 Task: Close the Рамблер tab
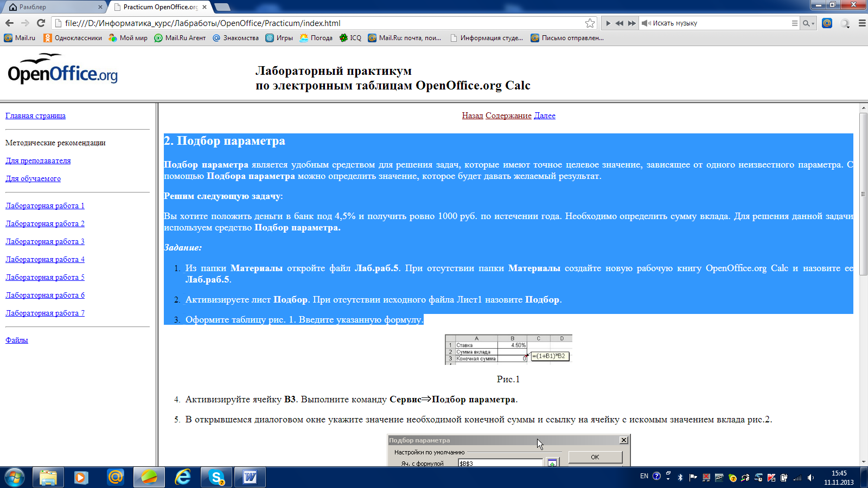(x=100, y=7)
